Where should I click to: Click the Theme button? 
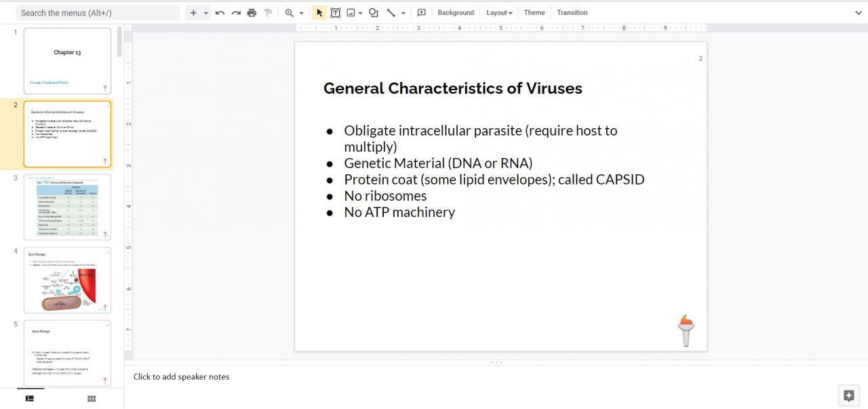point(534,13)
